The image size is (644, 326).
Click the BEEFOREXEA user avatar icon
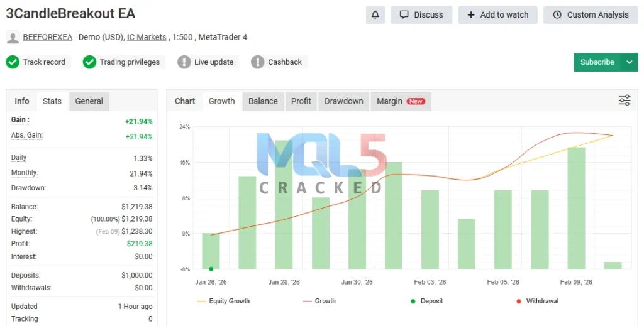pyautogui.click(x=13, y=38)
